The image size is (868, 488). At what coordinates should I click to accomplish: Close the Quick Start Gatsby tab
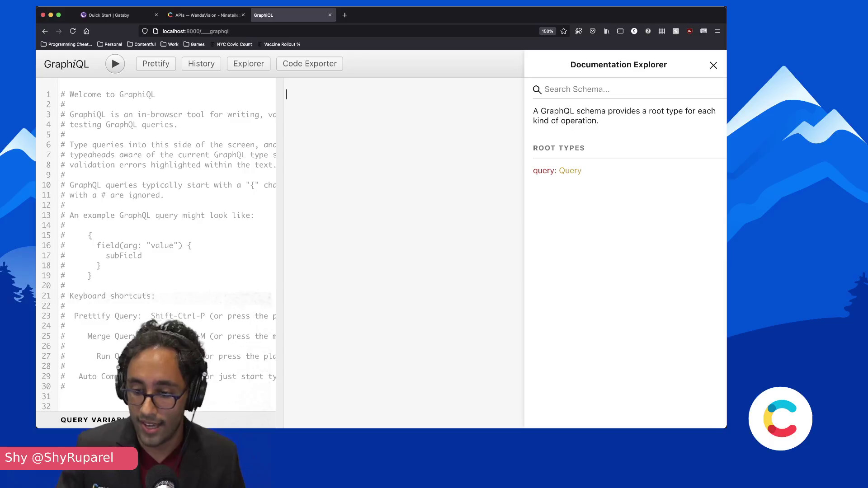tap(156, 15)
